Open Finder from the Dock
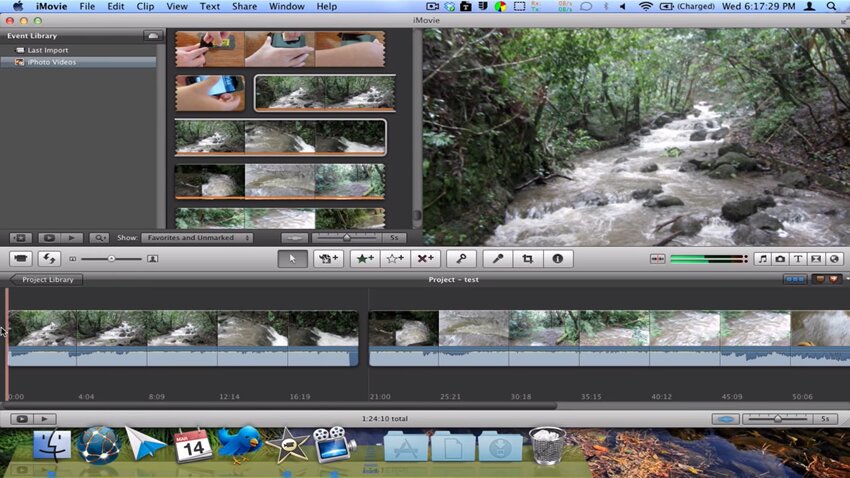The width and height of the screenshot is (850, 478). [x=52, y=445]
